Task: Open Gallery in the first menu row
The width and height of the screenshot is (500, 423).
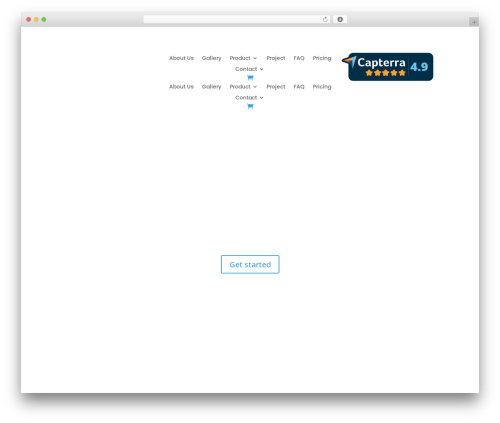Action: [x=211, y=58]
